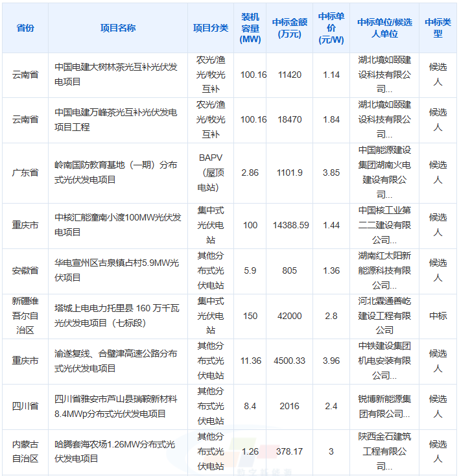Click 广东省 province cell
Screen dimensions: 459x476
click(25, 173)
